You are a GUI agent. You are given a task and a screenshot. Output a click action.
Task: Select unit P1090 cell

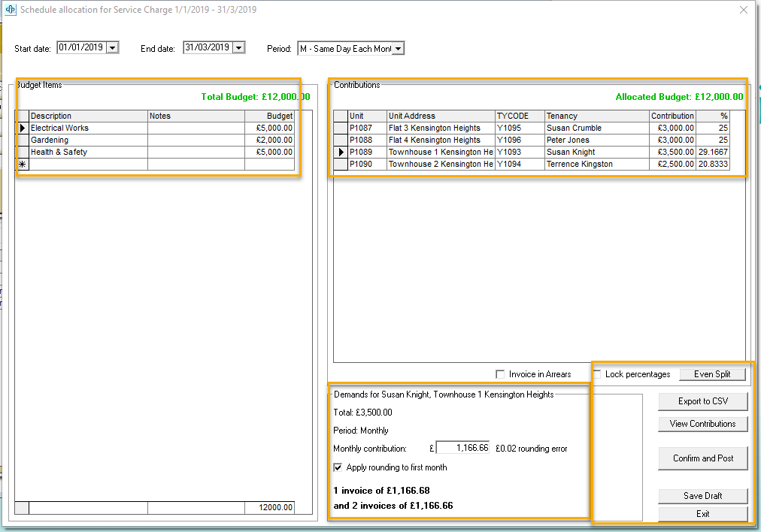(368, 165)
